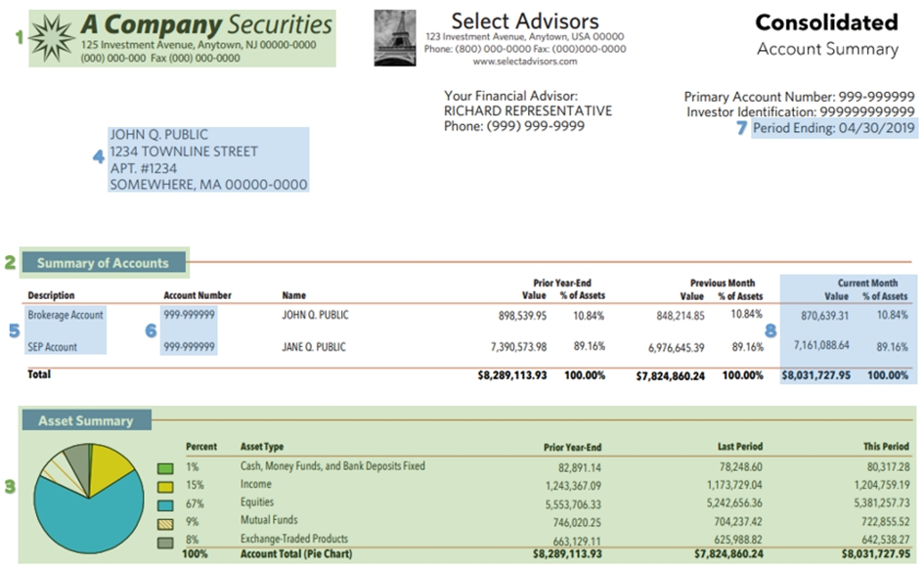The width and height of the screenshot is (924, 568).
Task: Click the Period Ending date field
Action: 835,129
